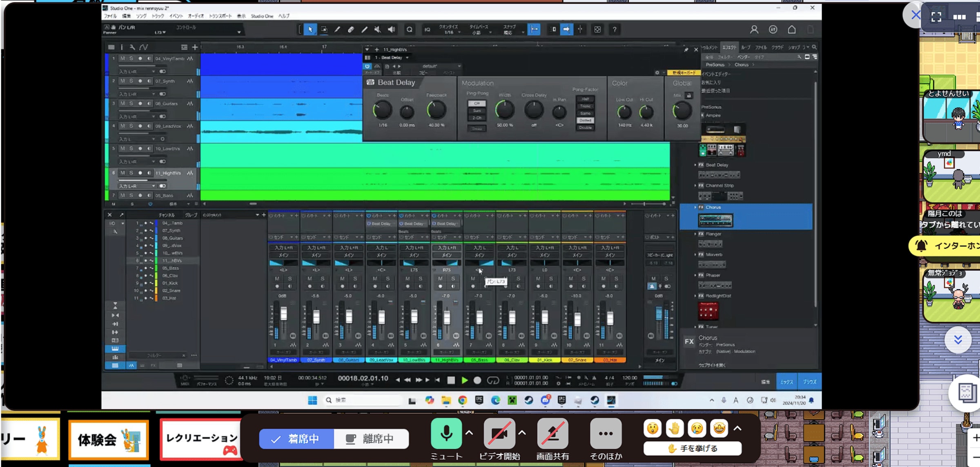Select the Eraser tool
980x467 pixels.
click(351, 29)
